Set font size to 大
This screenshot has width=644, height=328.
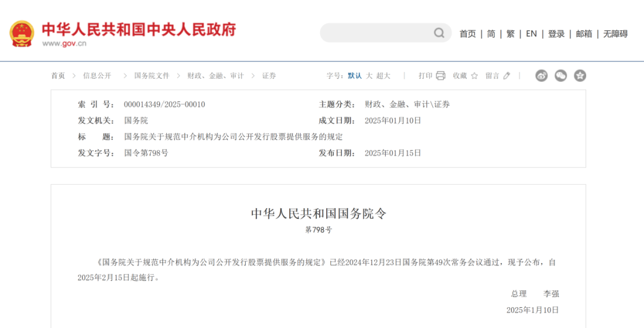coord(369,76)
